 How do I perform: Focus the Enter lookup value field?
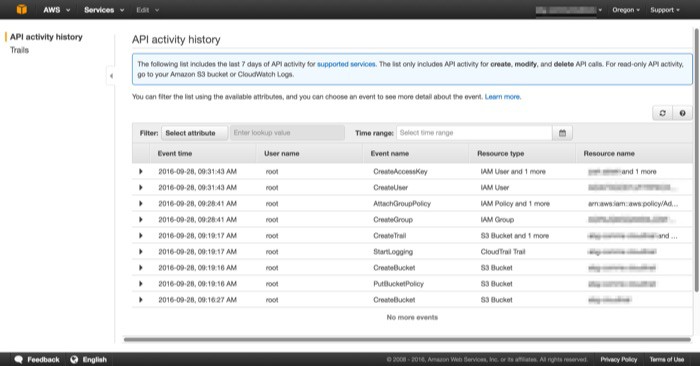[288, 133]
